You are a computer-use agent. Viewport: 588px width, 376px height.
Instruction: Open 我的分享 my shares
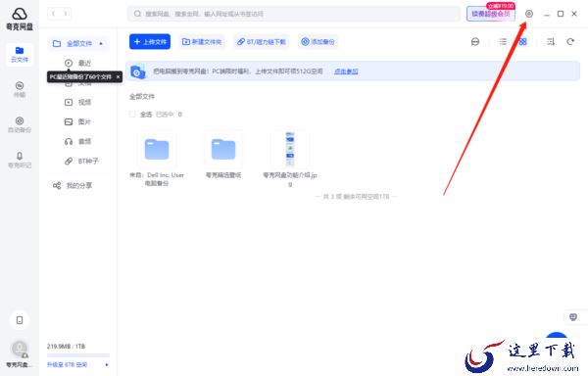pyautogui.click(x=73, y=185)
